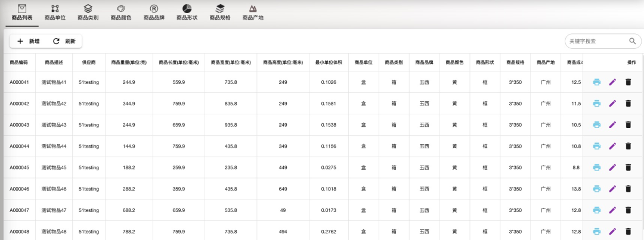The image size is (644, 240).
Task: Edit row A000046 with pencil icon
Action: pos(612,189)
